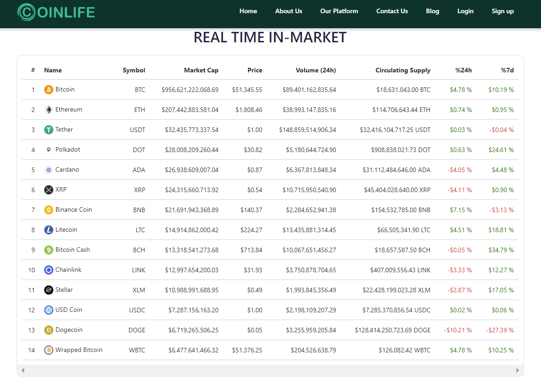
Task: Click the Dogecoin coin icon
Action: coord(49,330)
